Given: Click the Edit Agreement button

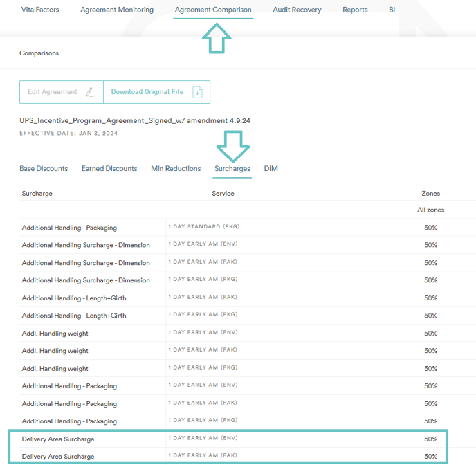Looking at the screenshot, I should 62,92.
